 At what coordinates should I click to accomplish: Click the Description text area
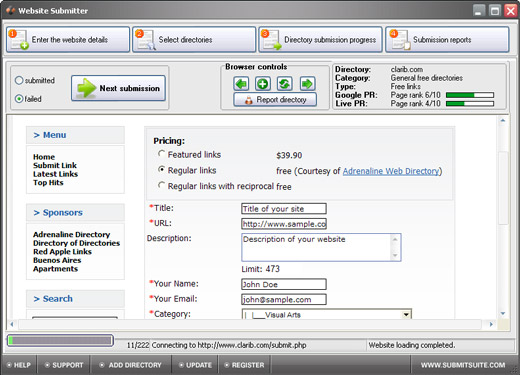point(321,247)
